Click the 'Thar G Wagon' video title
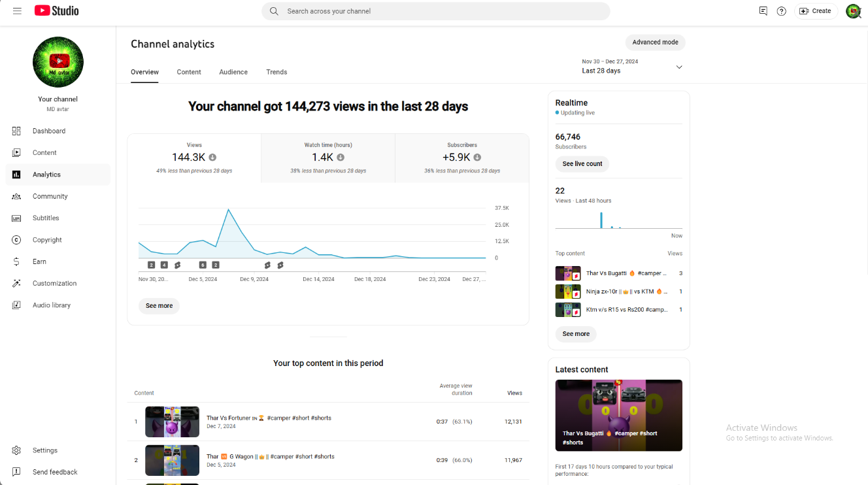Image resolution: width=868 pixels, height=485 pixels. point(270,456)
